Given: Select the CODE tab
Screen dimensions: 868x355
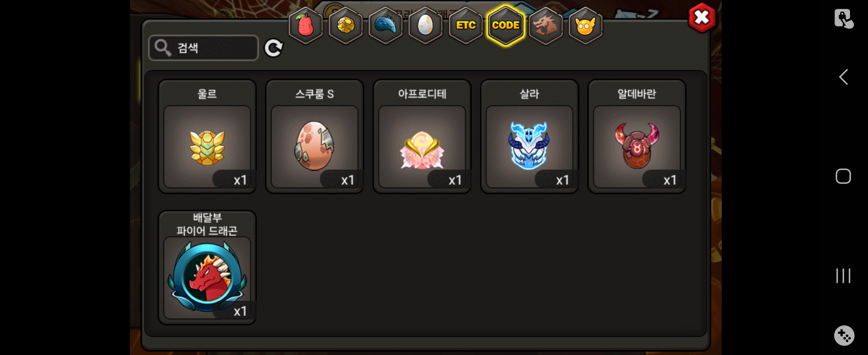Looking at the screenshot, I should [x=505, y=25].
